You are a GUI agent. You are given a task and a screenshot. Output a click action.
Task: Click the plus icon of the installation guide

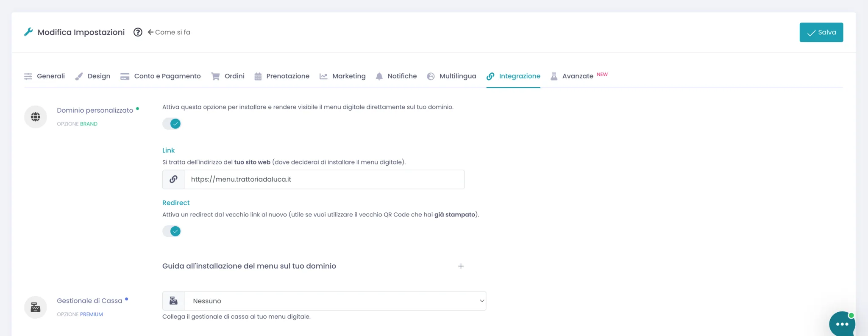click(x=461, y=266)
